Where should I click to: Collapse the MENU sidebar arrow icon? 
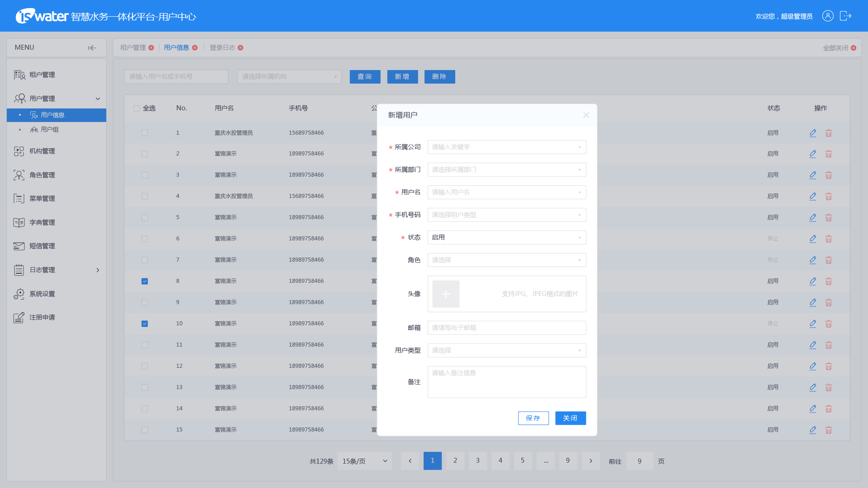click(x=92, y=48)
